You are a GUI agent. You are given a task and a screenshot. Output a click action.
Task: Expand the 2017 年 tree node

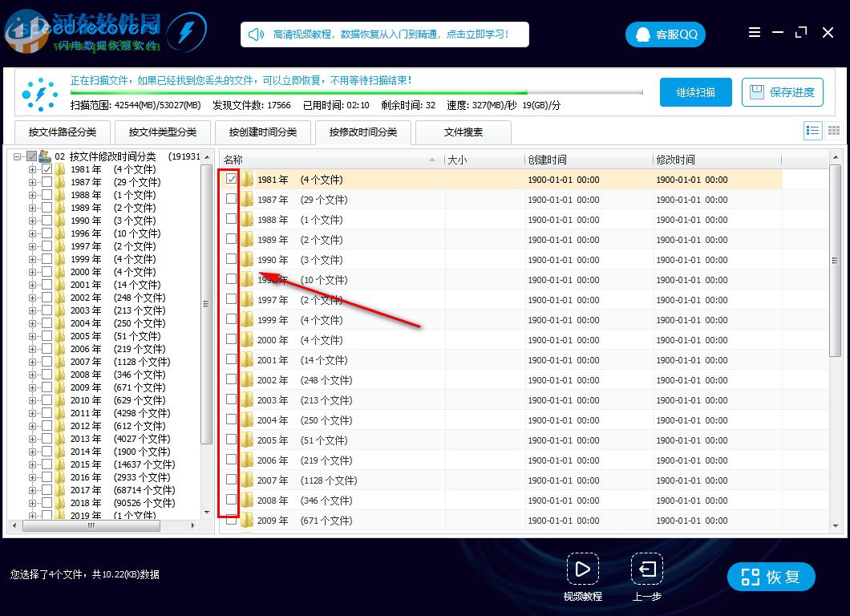tap(33, 490)
